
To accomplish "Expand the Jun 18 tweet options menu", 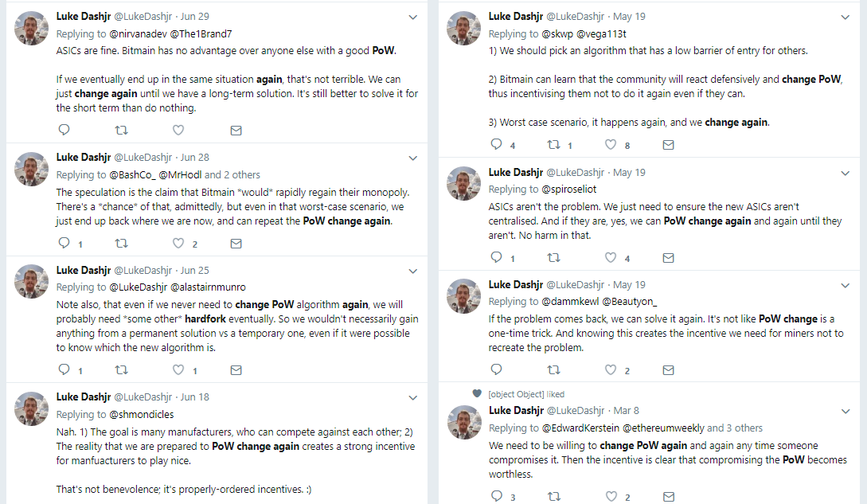I will tap(412, 397).
